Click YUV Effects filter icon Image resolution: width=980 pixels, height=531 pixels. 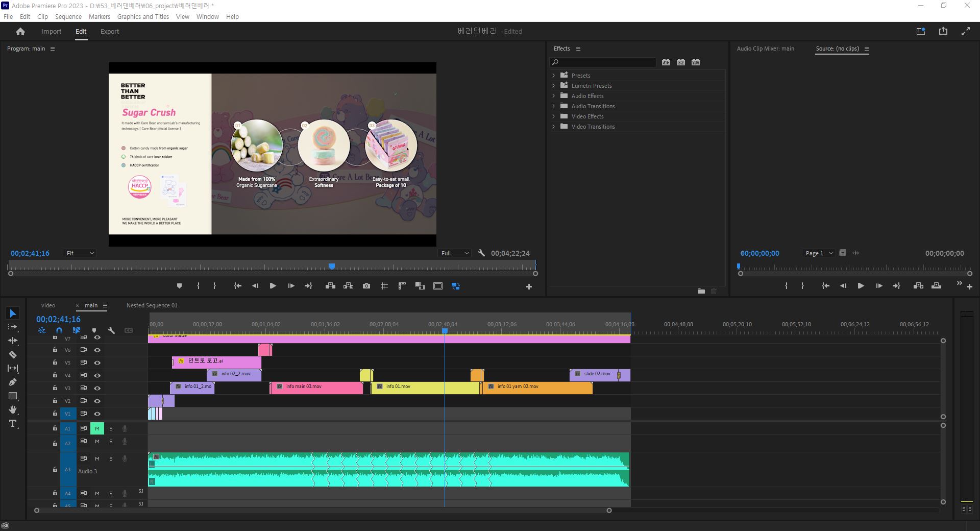pos(696,62)
